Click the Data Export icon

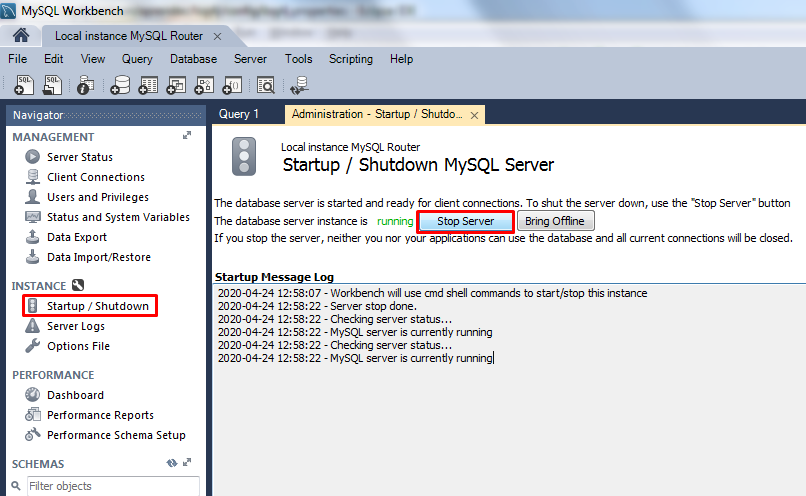[32, 237]
